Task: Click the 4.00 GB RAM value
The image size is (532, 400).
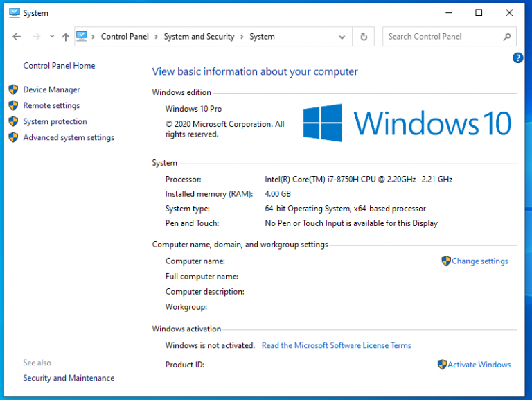Action: click(278, 194)
